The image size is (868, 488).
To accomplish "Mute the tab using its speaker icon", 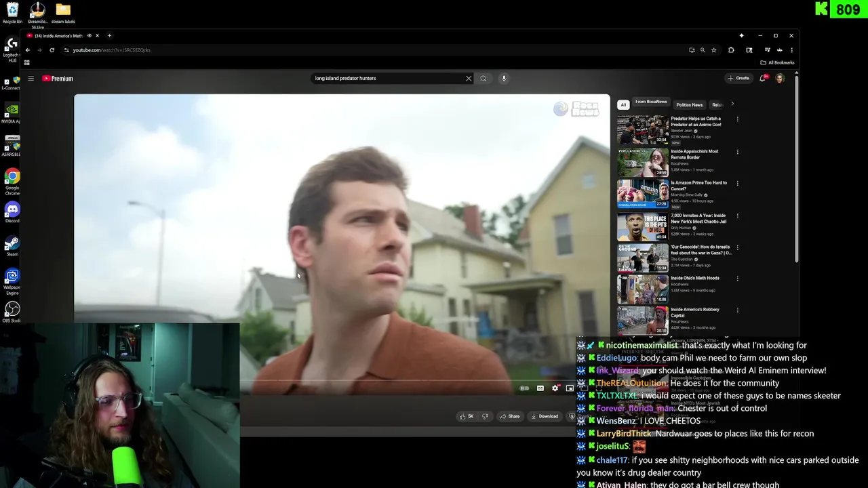I will [90, 35].
